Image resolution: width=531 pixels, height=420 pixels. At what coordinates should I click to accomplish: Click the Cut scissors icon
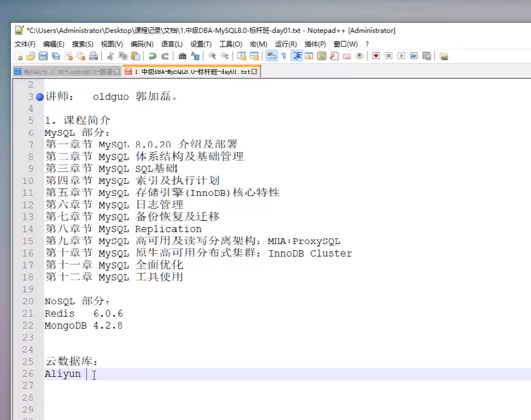point(110,56)
